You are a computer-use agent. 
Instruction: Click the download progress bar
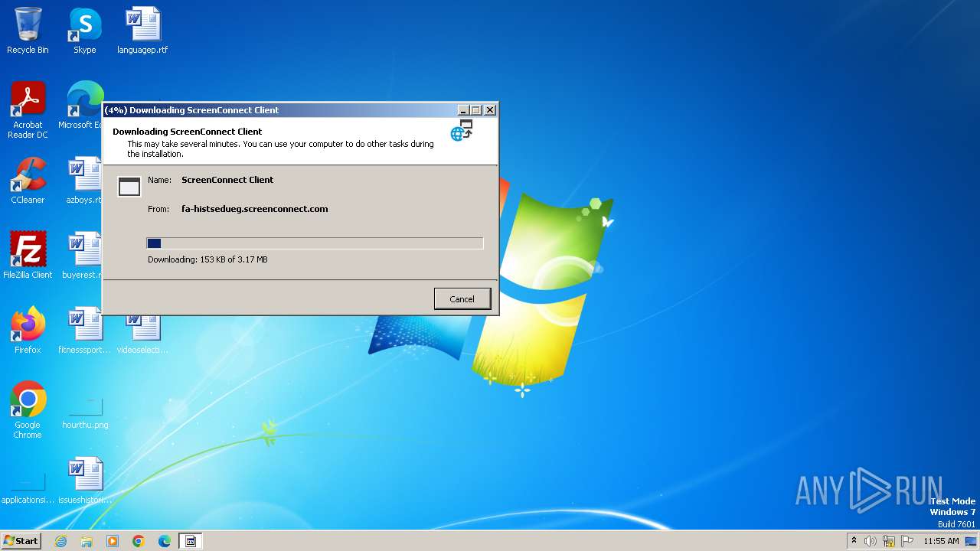coord(315,243)
